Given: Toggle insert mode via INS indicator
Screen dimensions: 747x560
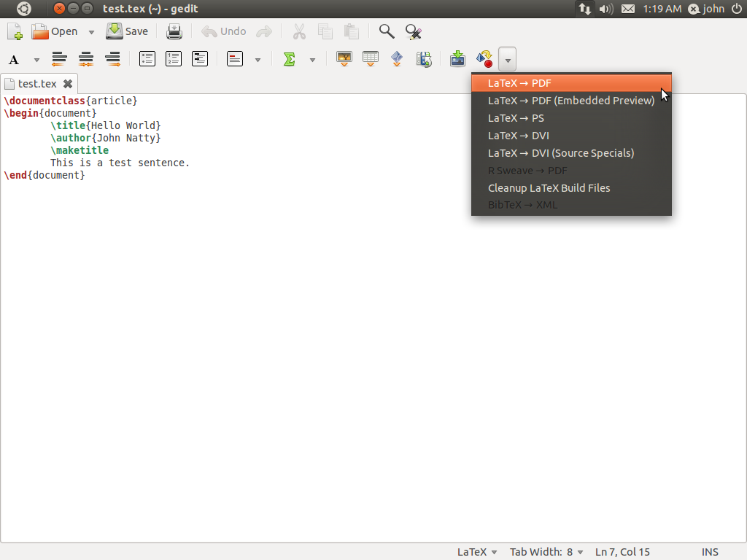Looking at the screenshot, I should [710, 552].
